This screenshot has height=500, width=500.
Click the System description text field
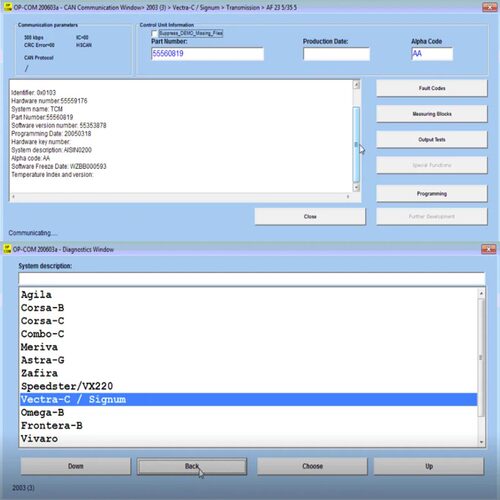click(x=252, y=278)
